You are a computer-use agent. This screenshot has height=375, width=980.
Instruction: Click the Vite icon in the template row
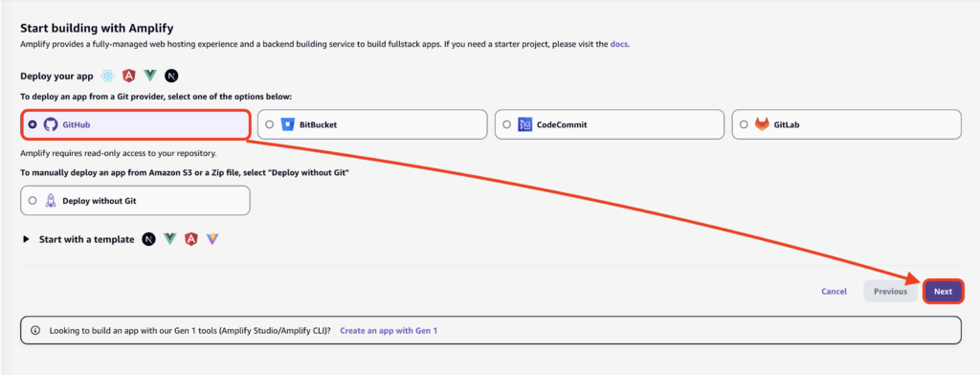(x=212, y=239)
